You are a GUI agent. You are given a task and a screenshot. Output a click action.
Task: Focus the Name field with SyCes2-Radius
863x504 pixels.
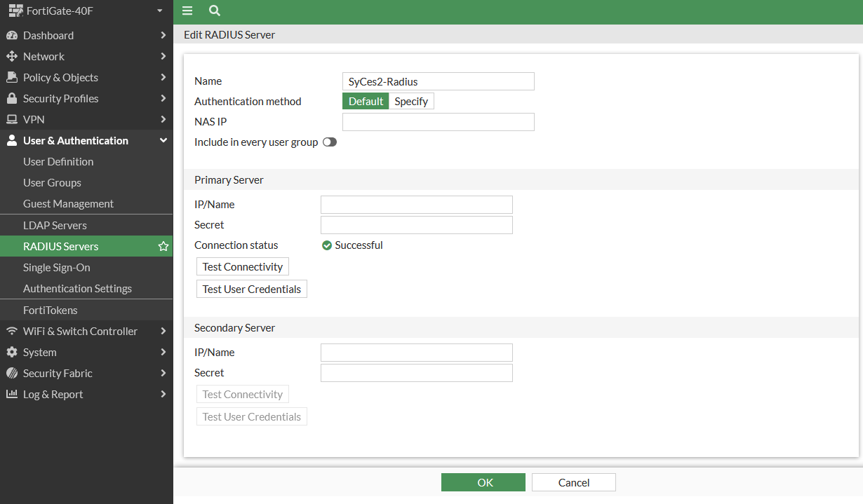[439, 81]
